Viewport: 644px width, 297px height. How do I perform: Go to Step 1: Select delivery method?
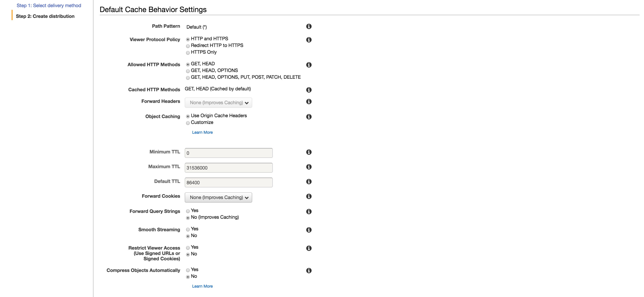[49, 6]
